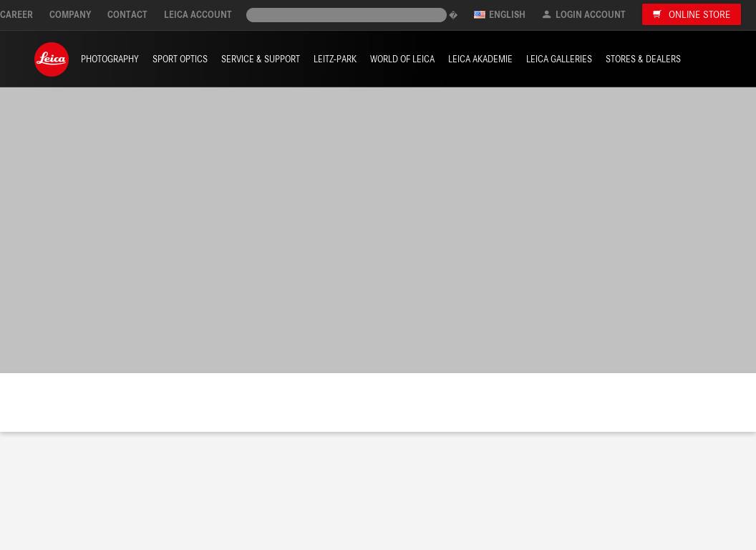The image size is (756, 550).
Task: Open World of Leica menu
Action: [402, 59]
